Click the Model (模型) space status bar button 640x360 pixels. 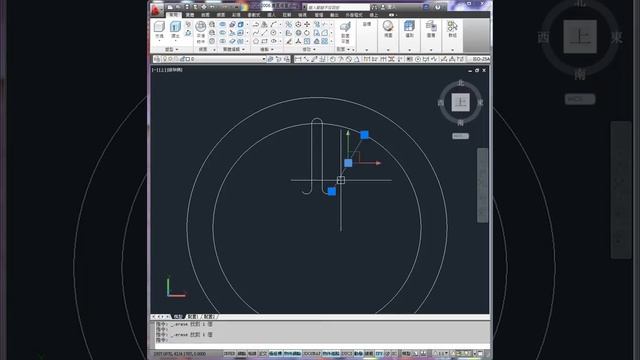(x=406, y=353)
